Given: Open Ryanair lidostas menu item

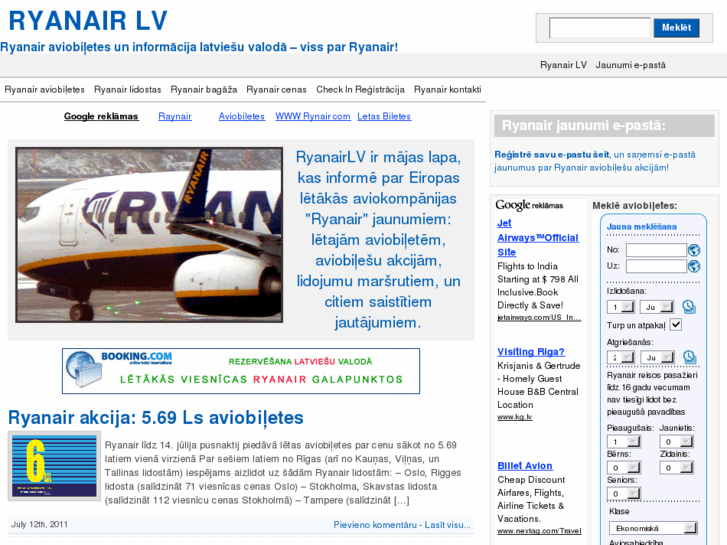Looking at the screenshot, I should (128, 90).
